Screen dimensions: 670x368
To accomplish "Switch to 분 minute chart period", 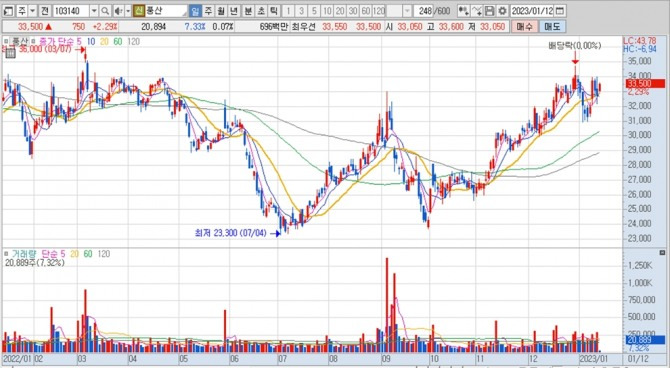I will [248, 11].
